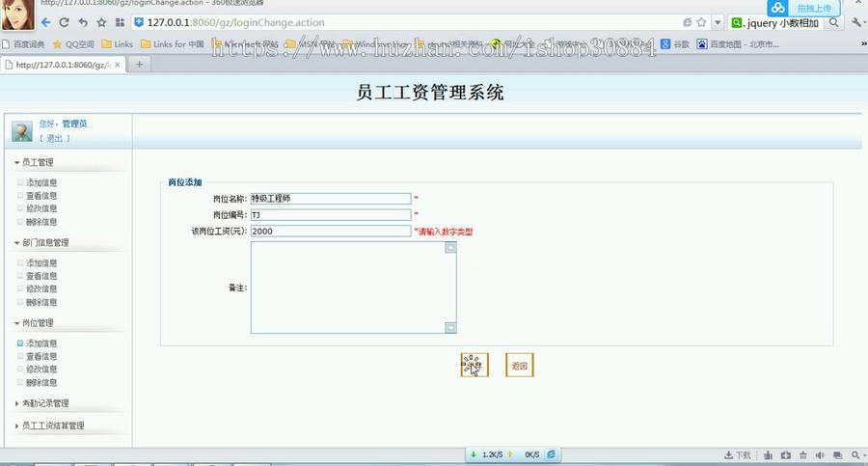The height and width of the screenshot is (466, 868).
Task: Open 添加信息 under 部门信息管理
Action: (41, 263)
